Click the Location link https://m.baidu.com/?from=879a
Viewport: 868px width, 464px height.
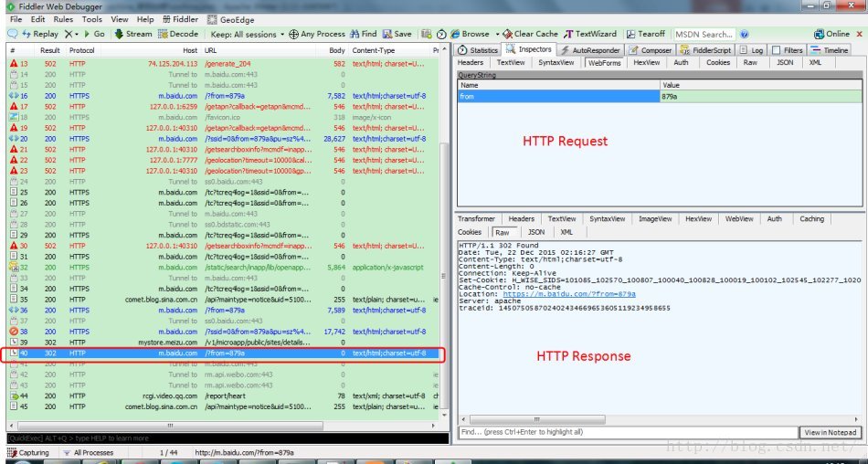pos(569,294)
